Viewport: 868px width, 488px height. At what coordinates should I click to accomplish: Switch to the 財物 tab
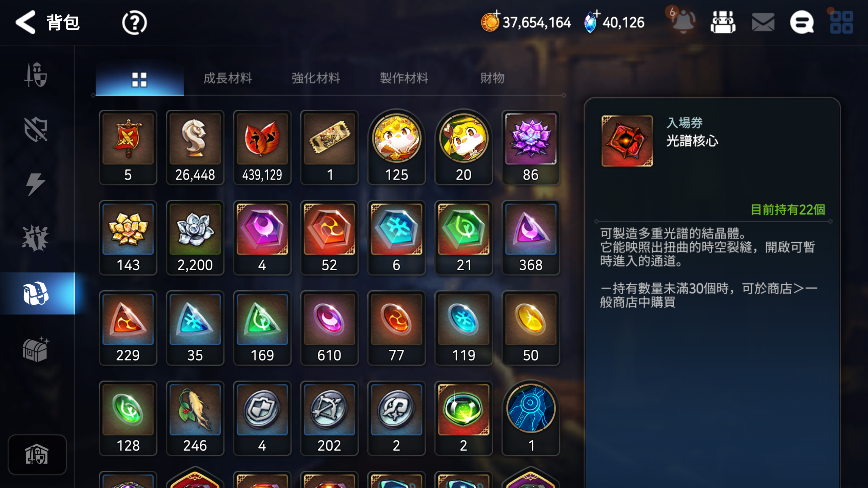pos(492,78)
